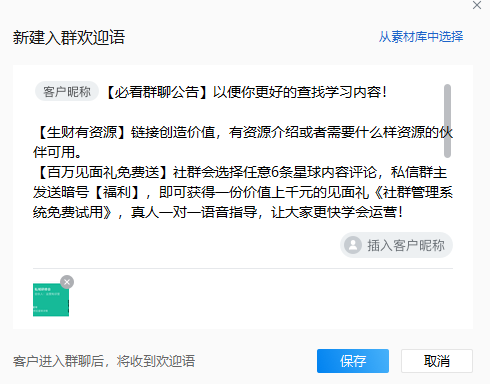The image size is (490, 384).
Task: Click the 真人一对一语音指导 phrase
Action: [194, 212]
